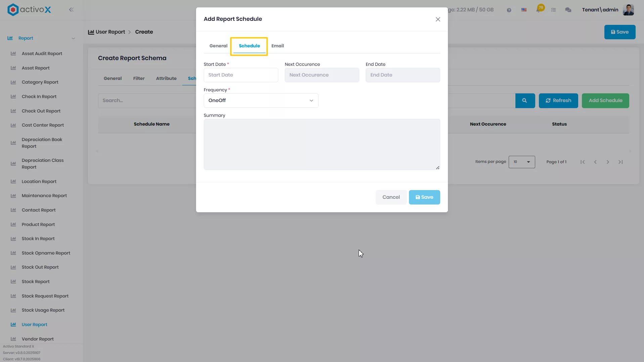Open Depreciation Class Report in sidebar
This screenshot has width=644, height=362.
43,164
